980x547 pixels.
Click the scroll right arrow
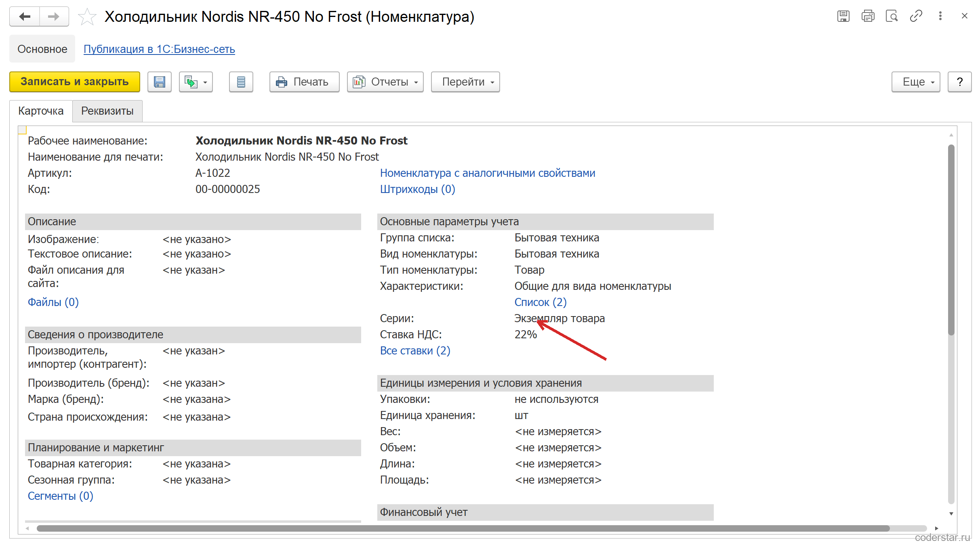click(936, 528)
